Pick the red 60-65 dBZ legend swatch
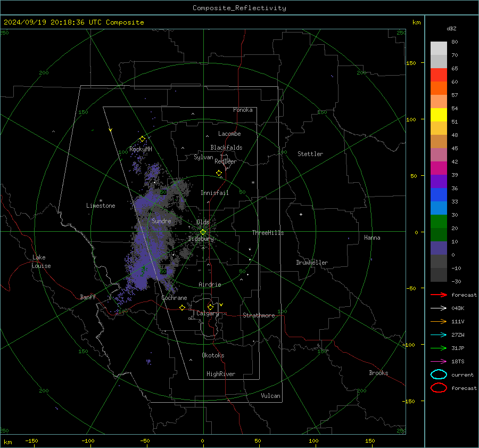 (439, 75)
